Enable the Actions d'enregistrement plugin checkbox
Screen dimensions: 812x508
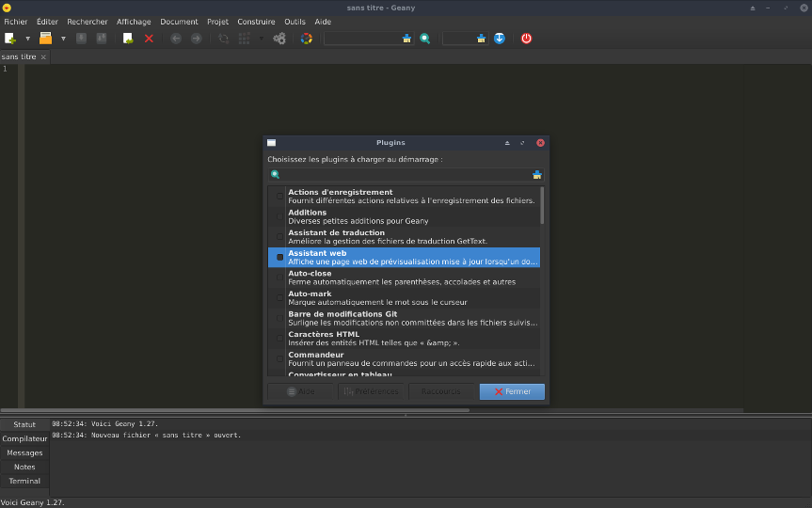(x=279, y=197)
